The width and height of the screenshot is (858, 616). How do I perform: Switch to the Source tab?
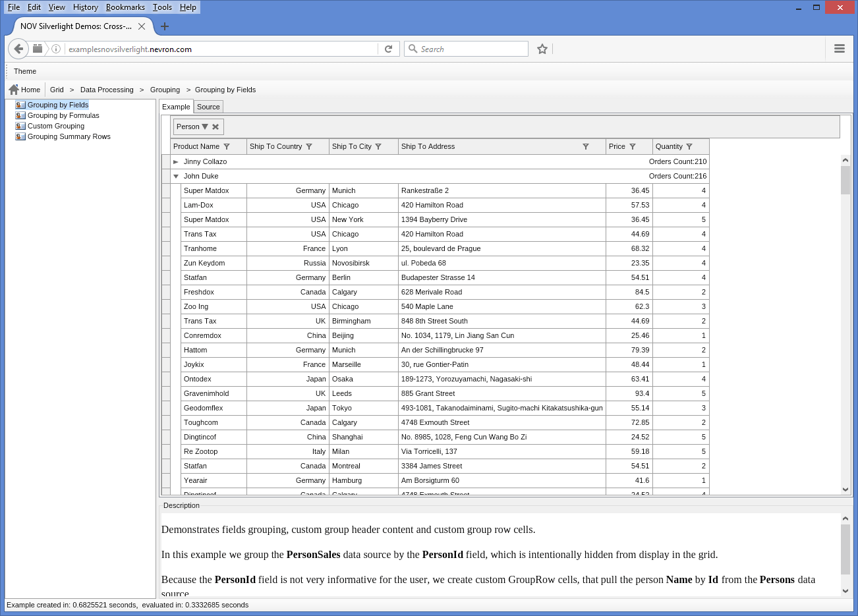click(x=208, y=107)
